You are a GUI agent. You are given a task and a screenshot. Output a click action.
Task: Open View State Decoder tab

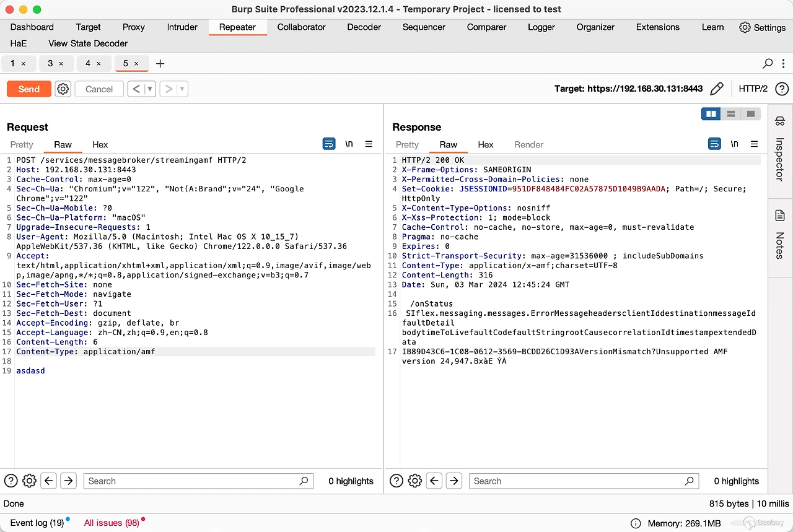click(x=88, y=43)
